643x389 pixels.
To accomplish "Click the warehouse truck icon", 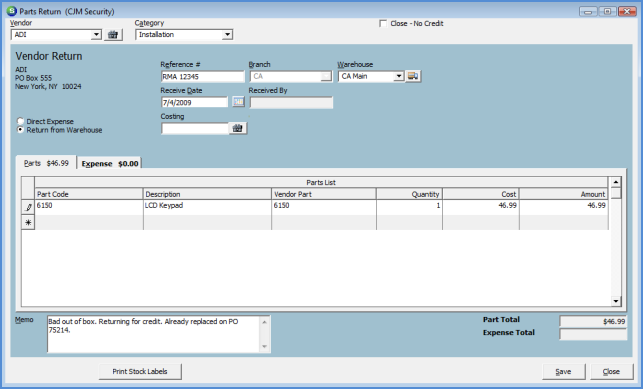I will coord(413,76).
